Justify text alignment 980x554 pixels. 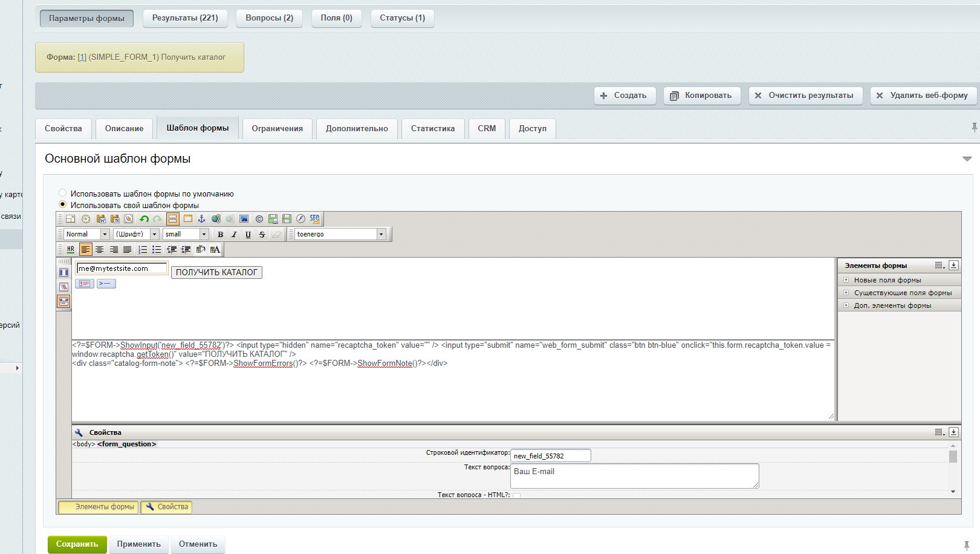coord(127,249)
